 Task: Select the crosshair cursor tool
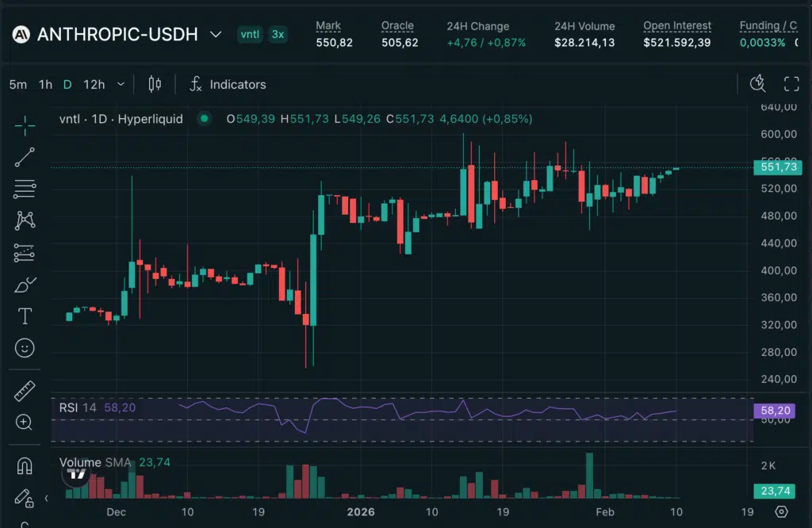coord(25,124)
